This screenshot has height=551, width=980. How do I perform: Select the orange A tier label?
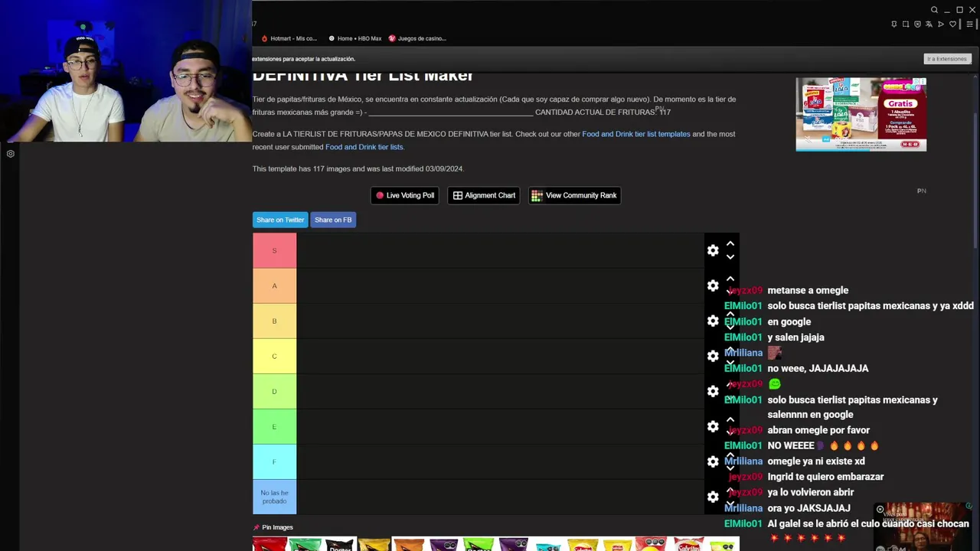tap(274, 285)
